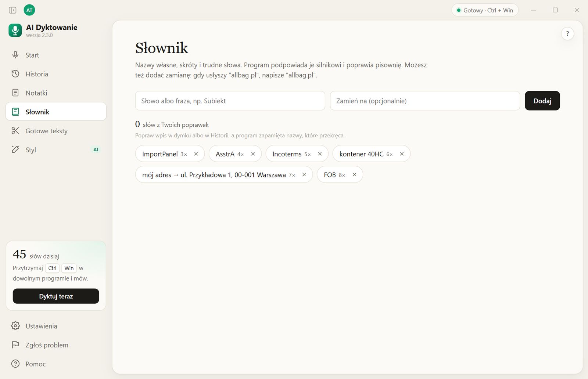This screenshot has height=379, width=588.
Task: Click the Win key badge in the tip card
Action: click(69, 268)
